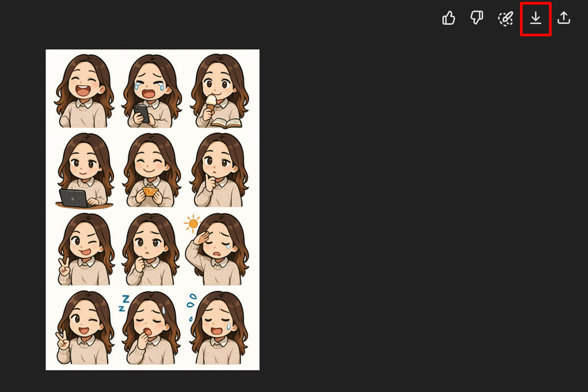Download the generated sticker image
Screen dimensions: 588x392
536,19
